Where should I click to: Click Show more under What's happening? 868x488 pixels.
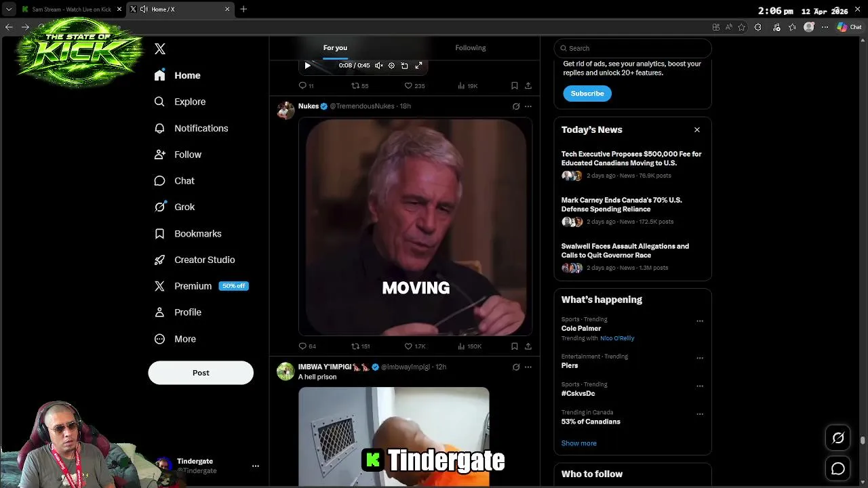pyautogui.click(x=579, y=443)
